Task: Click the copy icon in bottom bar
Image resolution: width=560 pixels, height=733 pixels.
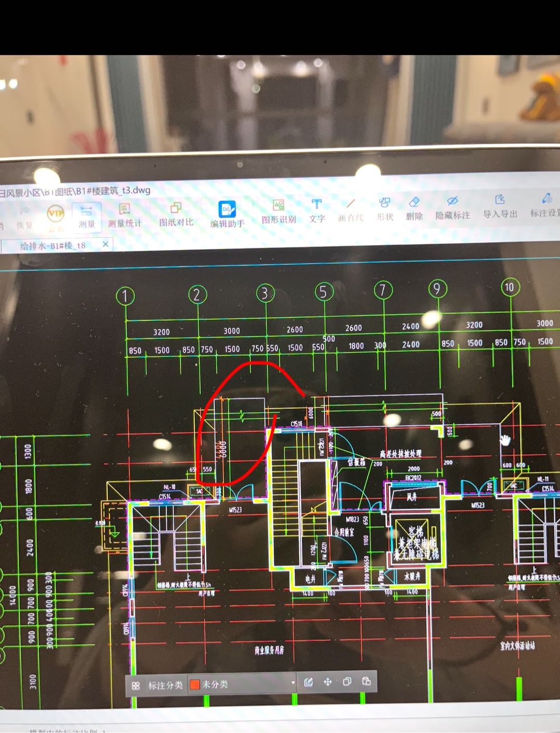Action: (347, 681)
